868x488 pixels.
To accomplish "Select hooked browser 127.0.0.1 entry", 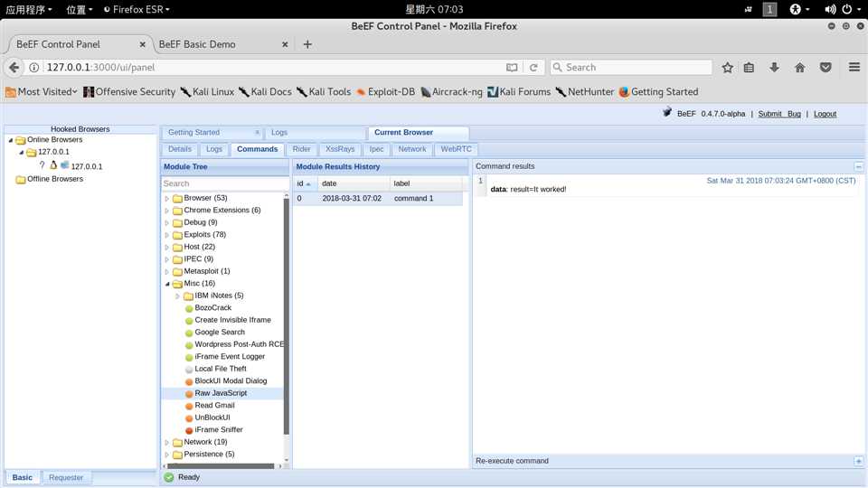I will (x=87, y=166).
